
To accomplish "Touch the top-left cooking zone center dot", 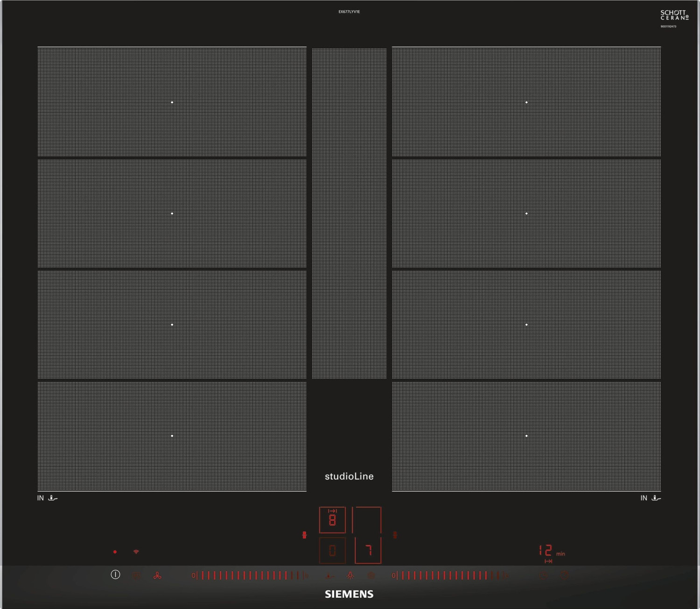I will [x=172, y=102].
